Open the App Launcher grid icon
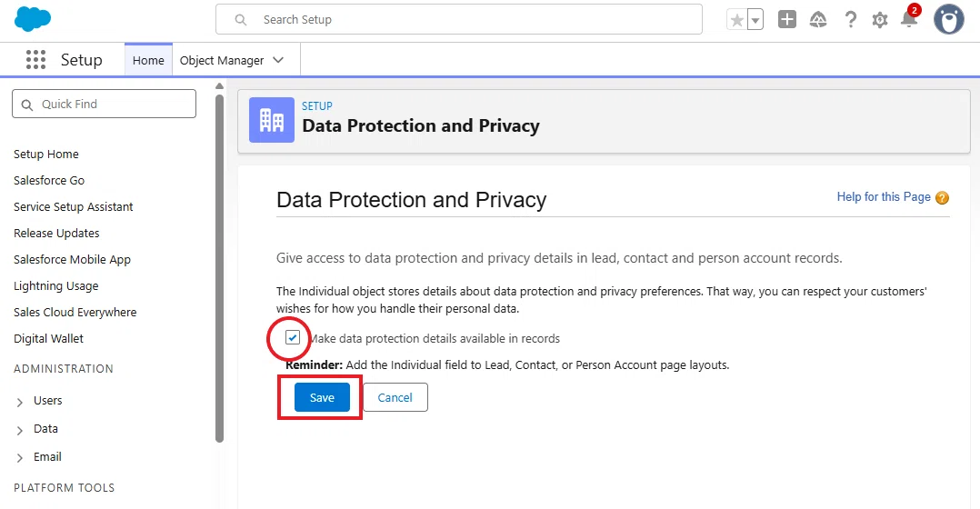 tap(35, 60)
